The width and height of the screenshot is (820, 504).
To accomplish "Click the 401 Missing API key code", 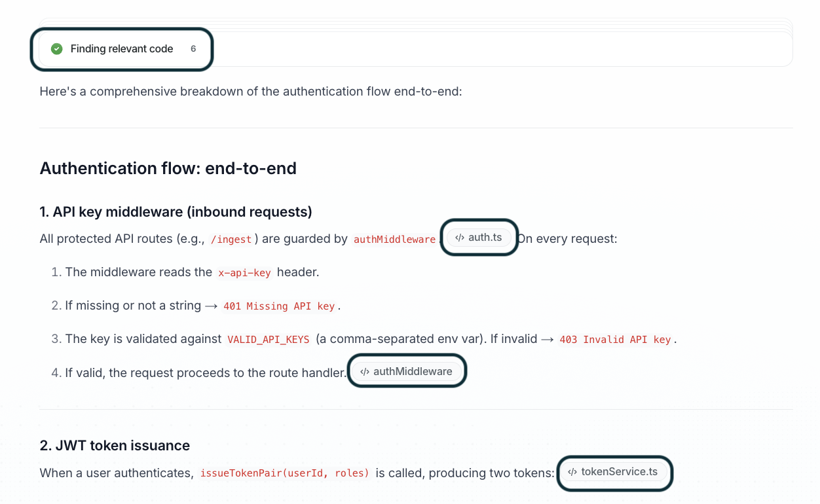I will pos(279,306).
